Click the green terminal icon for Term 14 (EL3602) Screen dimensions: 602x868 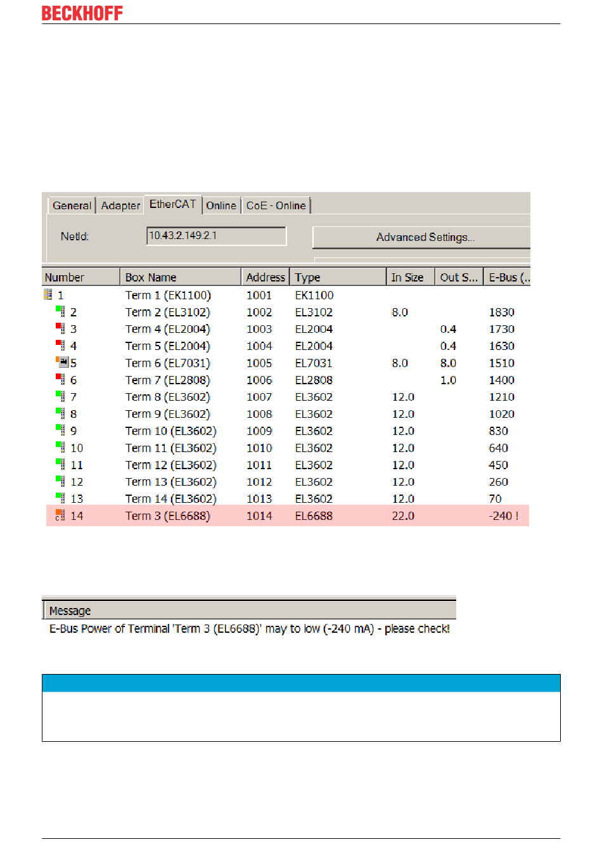click(60, 498)
